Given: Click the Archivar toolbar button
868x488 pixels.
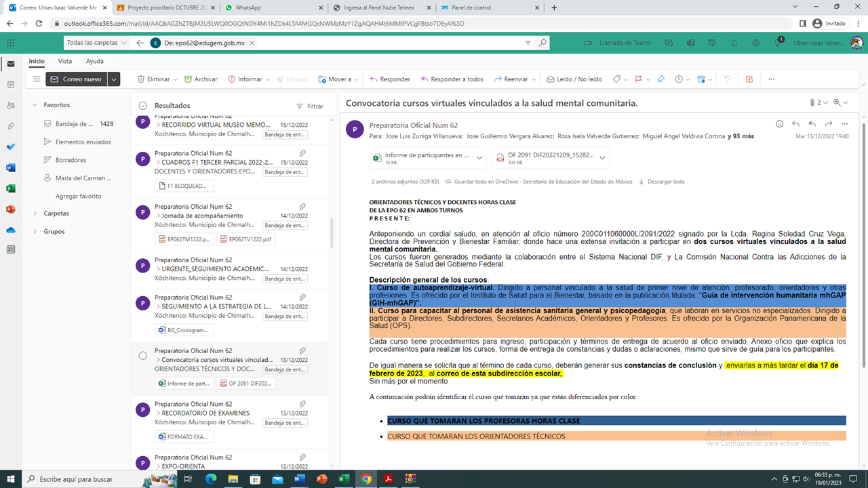Looking at the screenshot, I should (201, 79).
